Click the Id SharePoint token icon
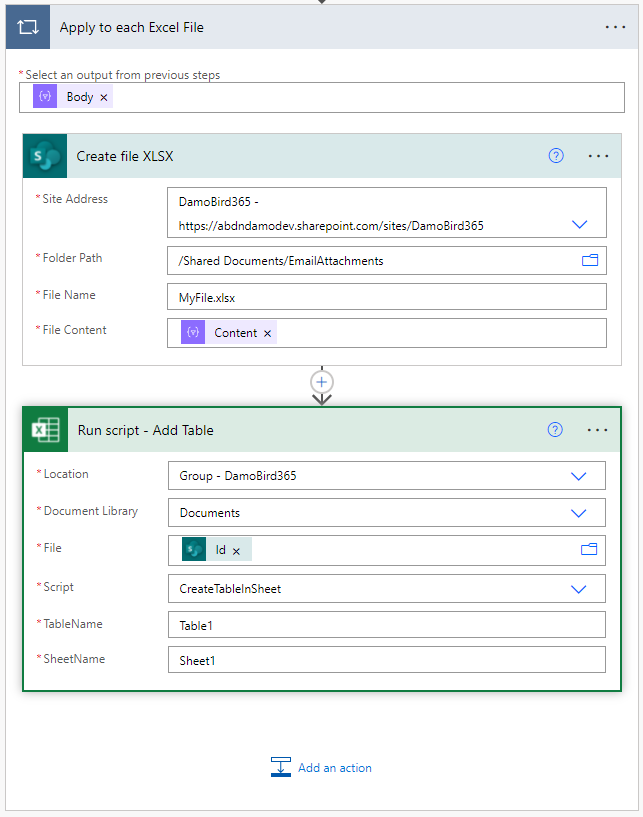The image size is (643, 817). tap(194, 549)
